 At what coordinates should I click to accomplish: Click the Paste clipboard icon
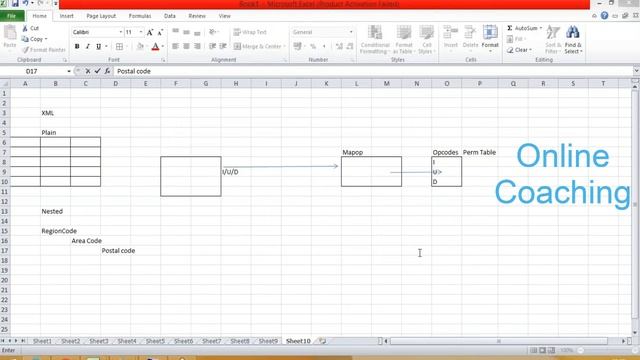pos(10,33)
